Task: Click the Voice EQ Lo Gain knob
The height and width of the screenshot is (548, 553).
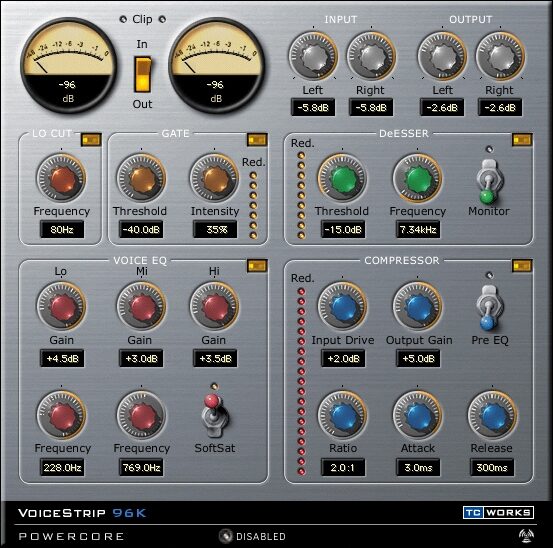Action: click(x=61, y=306)
